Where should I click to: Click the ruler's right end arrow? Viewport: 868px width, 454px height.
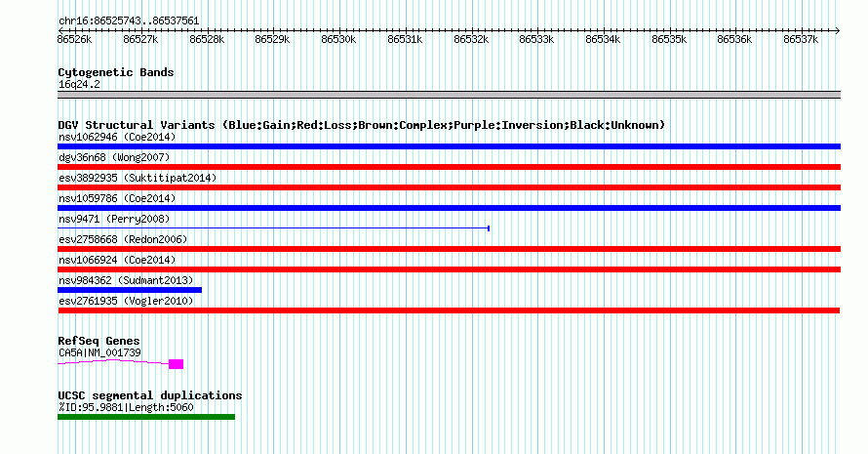click(838, 30)
